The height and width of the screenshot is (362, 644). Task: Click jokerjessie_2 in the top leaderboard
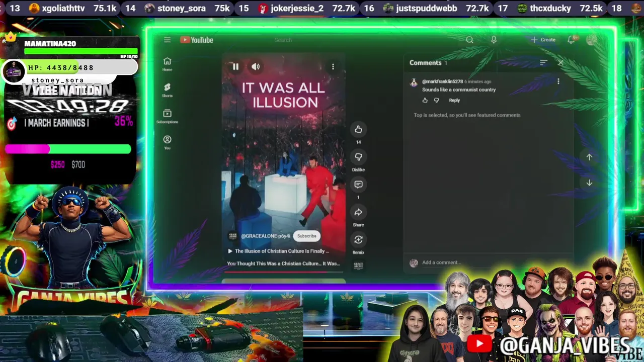click(297, 8)
